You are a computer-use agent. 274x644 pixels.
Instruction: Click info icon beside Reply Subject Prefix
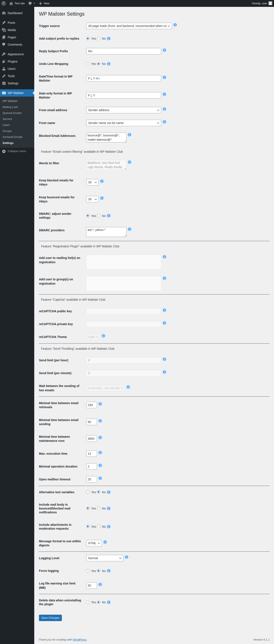[x=164, y=50]
